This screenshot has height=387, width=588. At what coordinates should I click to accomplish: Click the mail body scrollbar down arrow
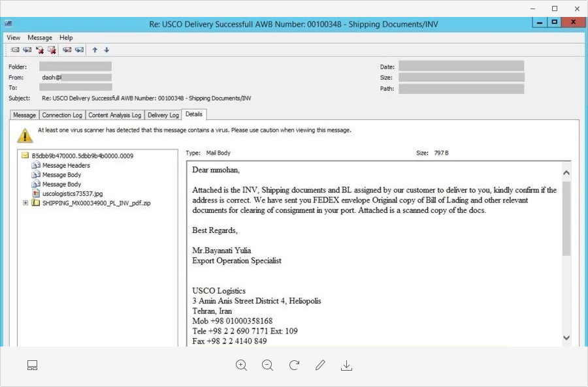click(566, 337)
